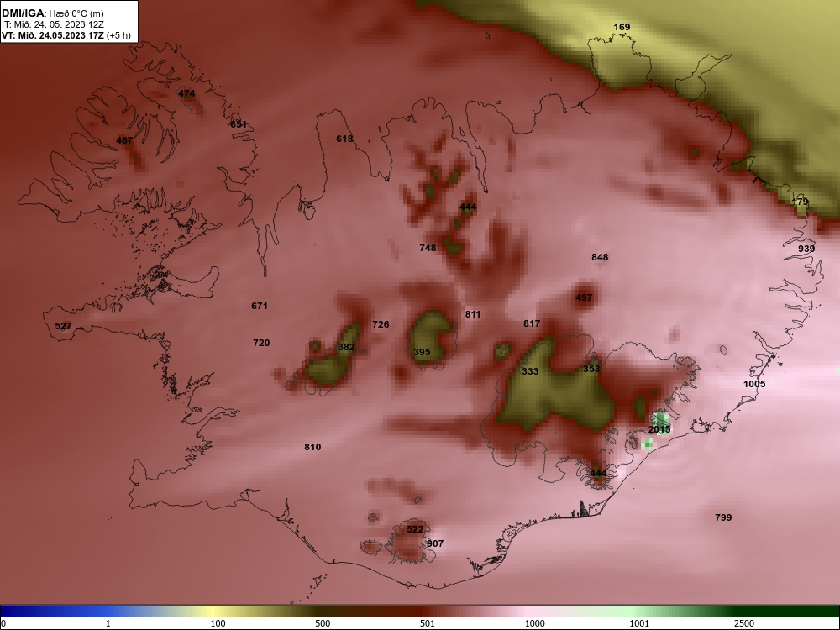This screenshot has width=840, height=630.
Task: Click the 169 value label
Action: [622, 27]
